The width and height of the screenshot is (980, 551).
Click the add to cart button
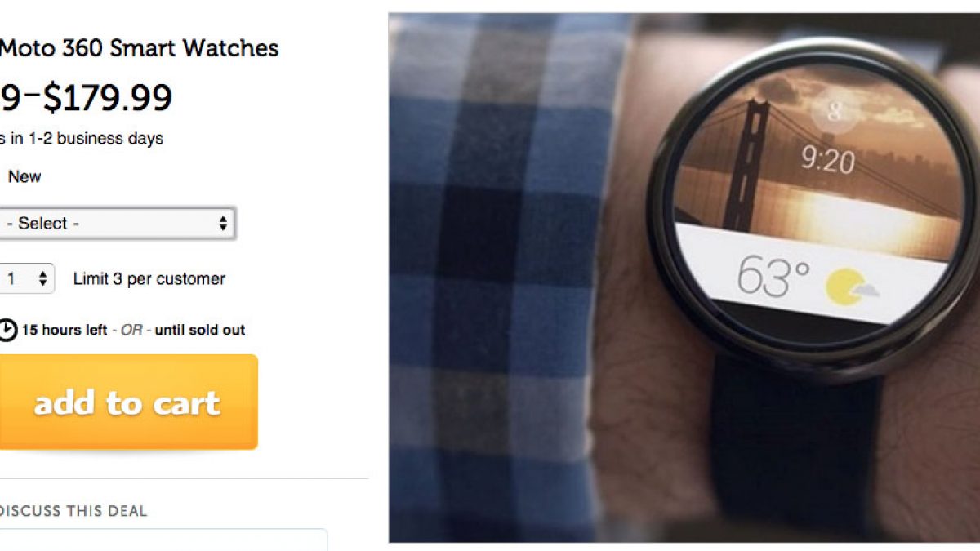coord(127,402)
